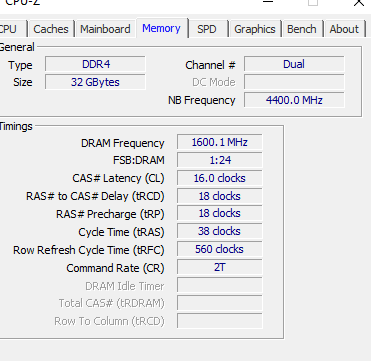371x361 pixels.
Task: Click the 1:24 FSB:DRAM ratio value
Action: (x=219, y=160)
